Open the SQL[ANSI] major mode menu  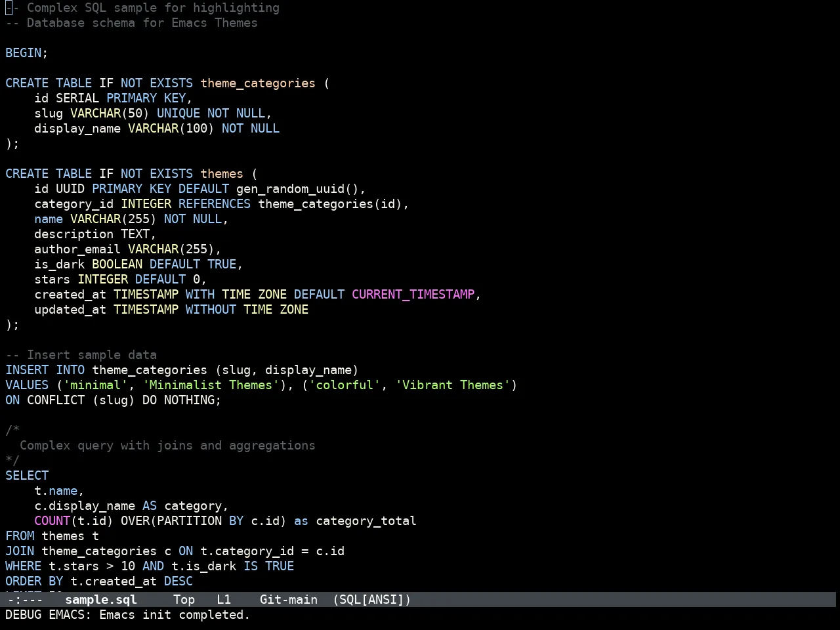coord(372,600)
